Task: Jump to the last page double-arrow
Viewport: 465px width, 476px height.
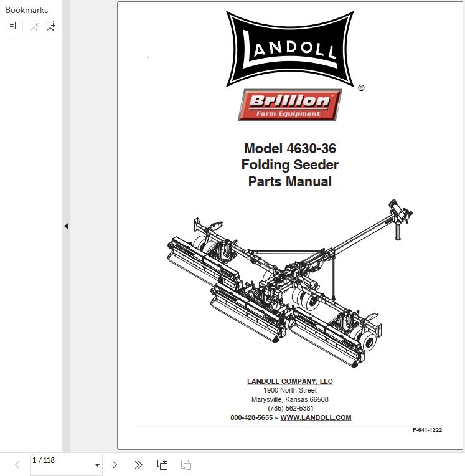Action: coord(138,464)
